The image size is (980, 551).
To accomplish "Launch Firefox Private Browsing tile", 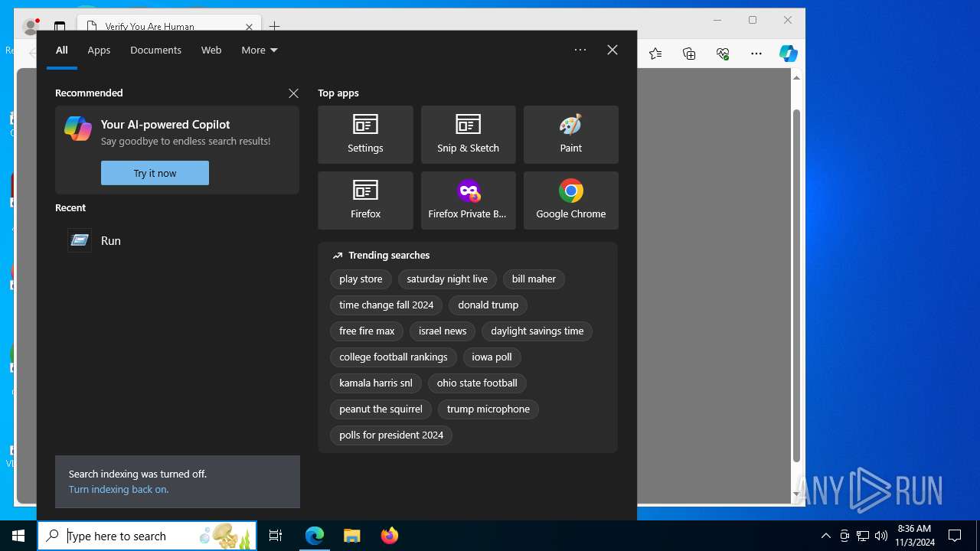I will pos(468,201).
